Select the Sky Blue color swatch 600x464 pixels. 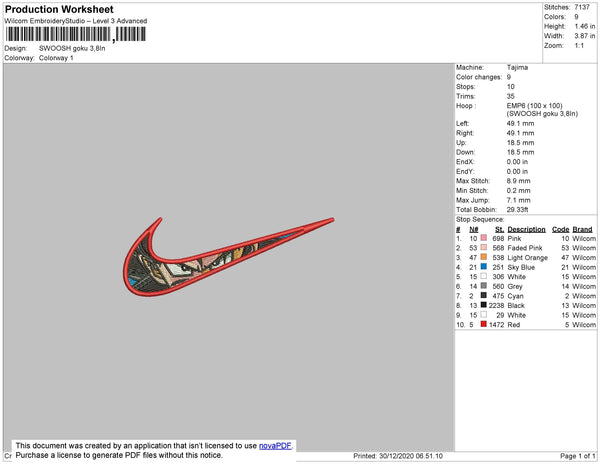(x=484, y=267)
